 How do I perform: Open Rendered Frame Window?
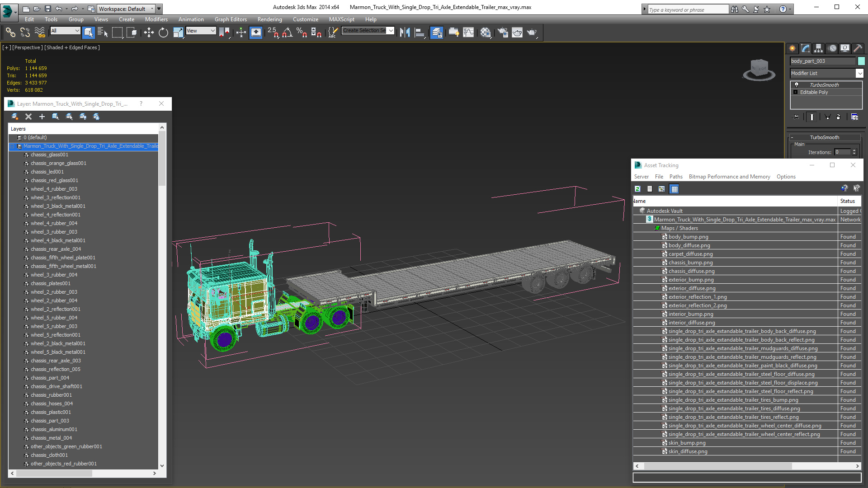pyautogui.click(x=517, y=32)
